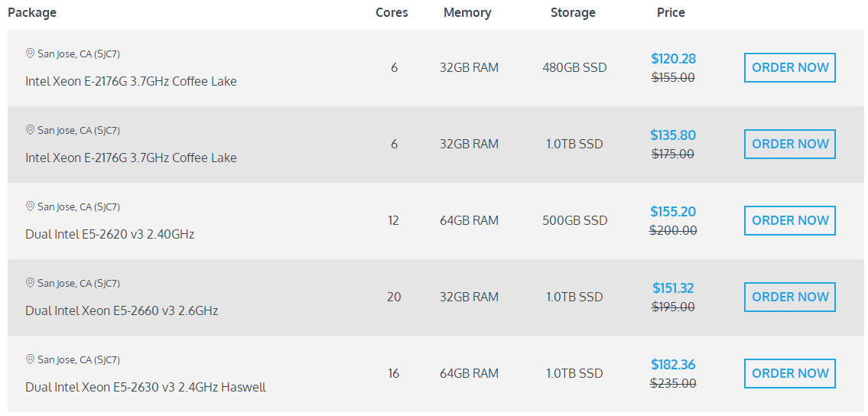Click the crossed-out $195.00 original price
Screen dimensions: 868x416
[673, 307]
